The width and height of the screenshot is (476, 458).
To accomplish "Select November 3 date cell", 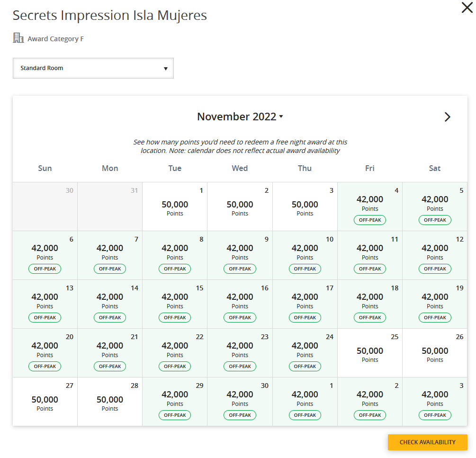I will (305, 207).
